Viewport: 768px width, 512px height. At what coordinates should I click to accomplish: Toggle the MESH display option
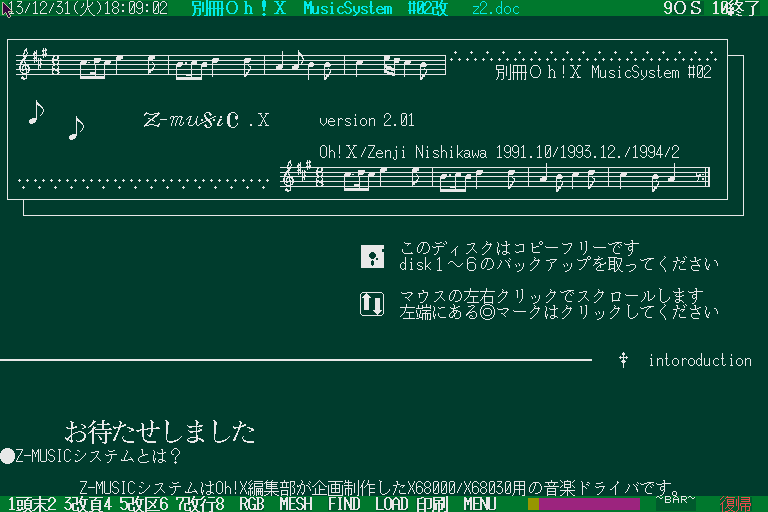point(296,504)
